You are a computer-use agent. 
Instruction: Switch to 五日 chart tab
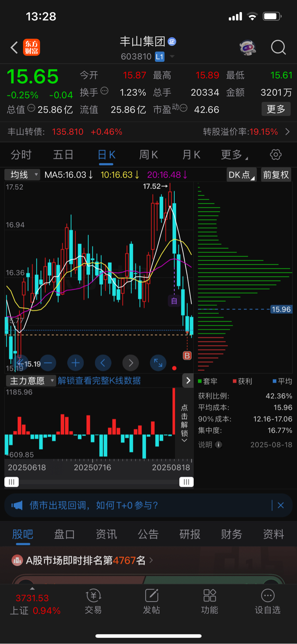tap(63, 155)
